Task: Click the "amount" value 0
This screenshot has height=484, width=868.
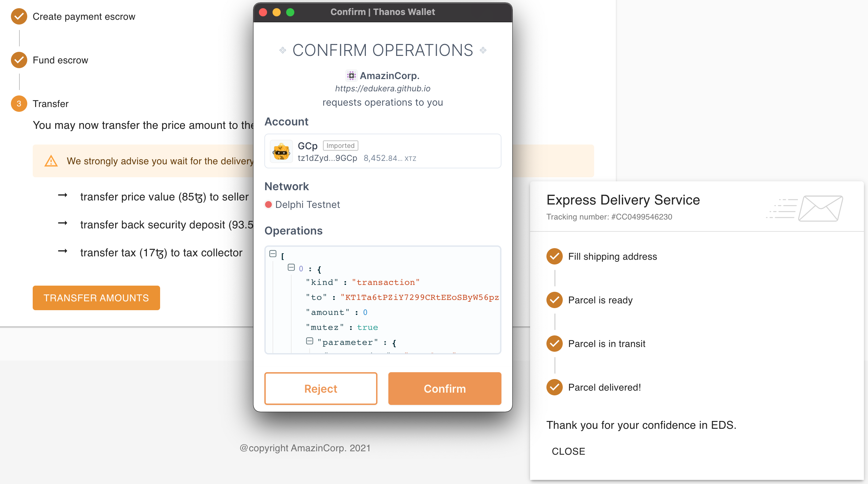Action: point(365,312)
